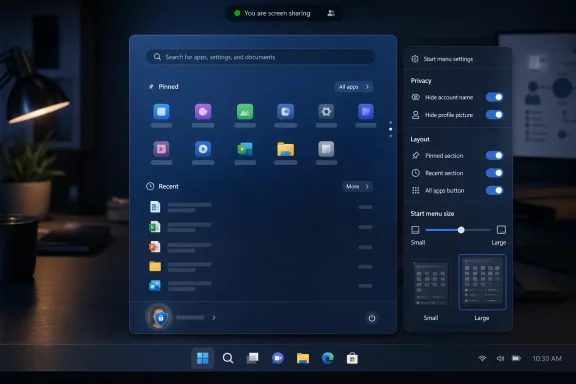Open the pinned File Explorer folder icon

coord(285,149)
